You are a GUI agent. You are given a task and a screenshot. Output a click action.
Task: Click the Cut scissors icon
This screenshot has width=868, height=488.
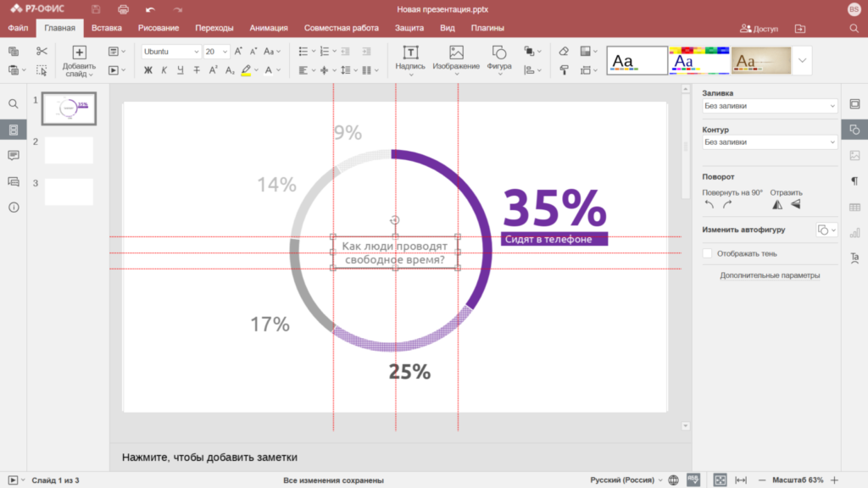(42, 52)
